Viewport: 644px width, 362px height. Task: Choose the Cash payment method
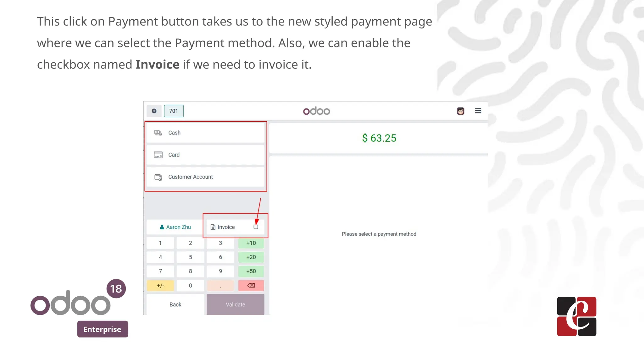coord(206,133)
